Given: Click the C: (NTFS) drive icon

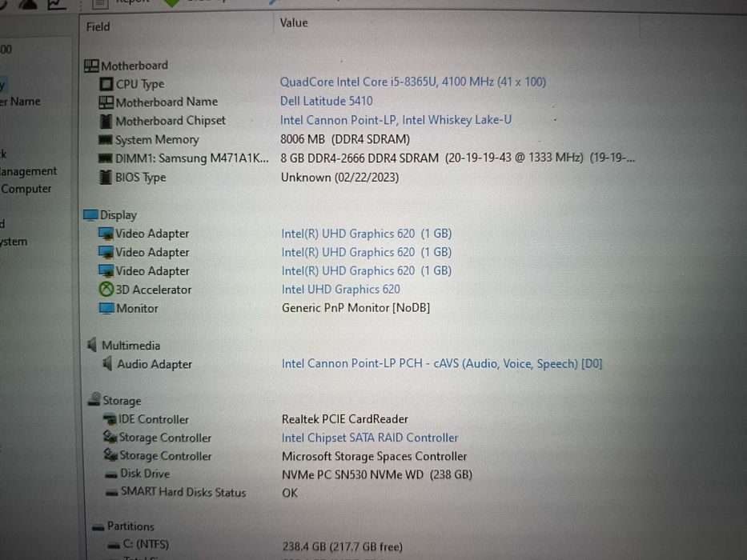Looking at the screenshot, I should coord(114,546).
